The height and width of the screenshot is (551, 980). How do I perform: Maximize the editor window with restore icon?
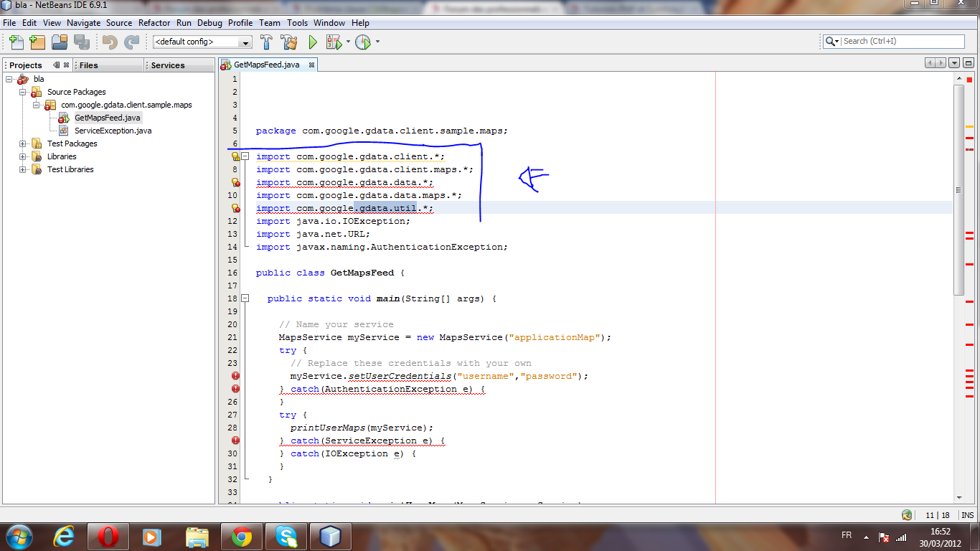969,63
